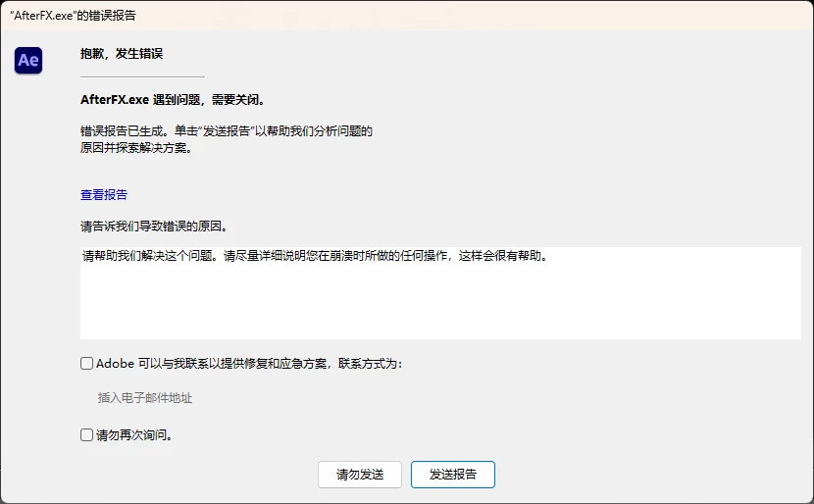Tick the 请勿再次询问 checkbox
The height and width of the screenshot is (504, 814).
coord(86,435)
